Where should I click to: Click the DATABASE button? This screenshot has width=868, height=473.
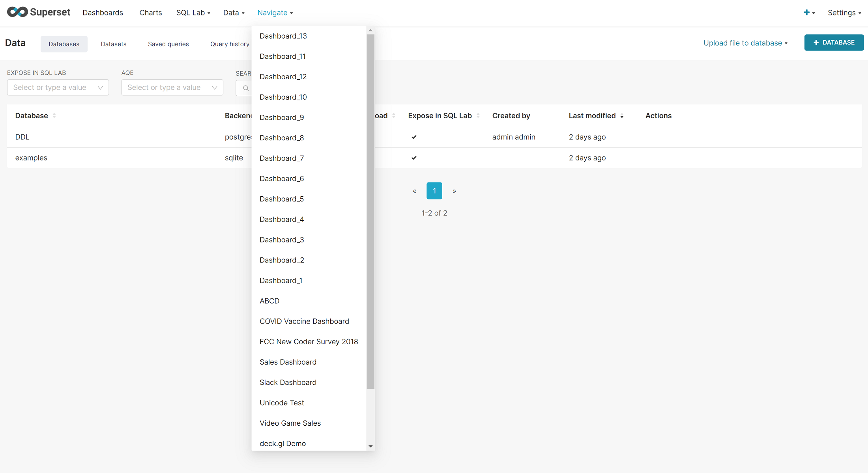(834, 43)
